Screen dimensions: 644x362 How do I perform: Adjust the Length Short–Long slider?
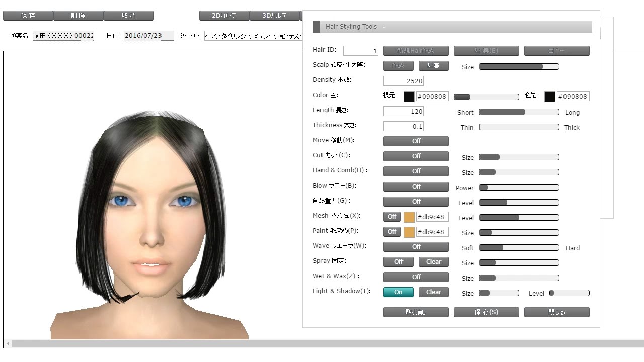pos(519,112)
